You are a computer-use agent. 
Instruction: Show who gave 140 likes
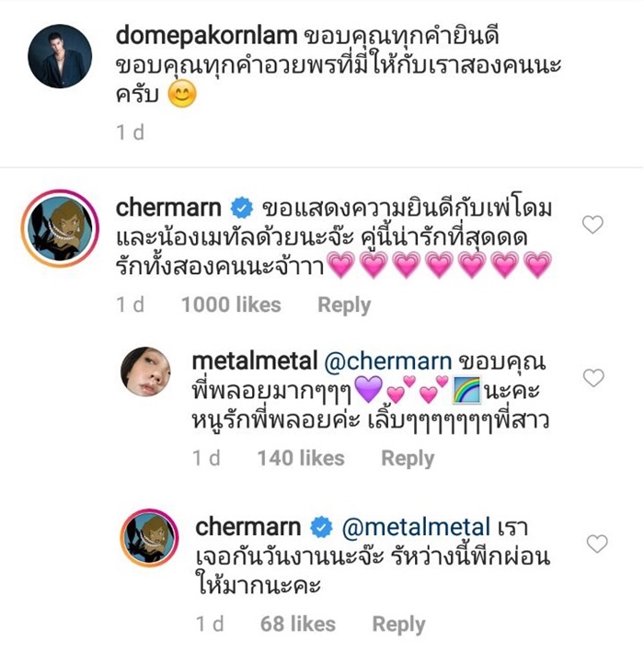[301, 458]
